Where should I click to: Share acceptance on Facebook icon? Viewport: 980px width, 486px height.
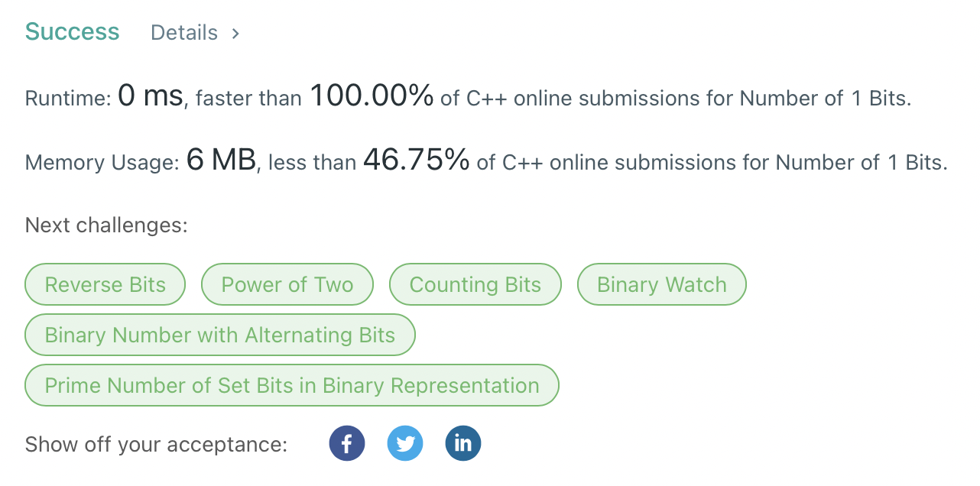tap(347, 443)
